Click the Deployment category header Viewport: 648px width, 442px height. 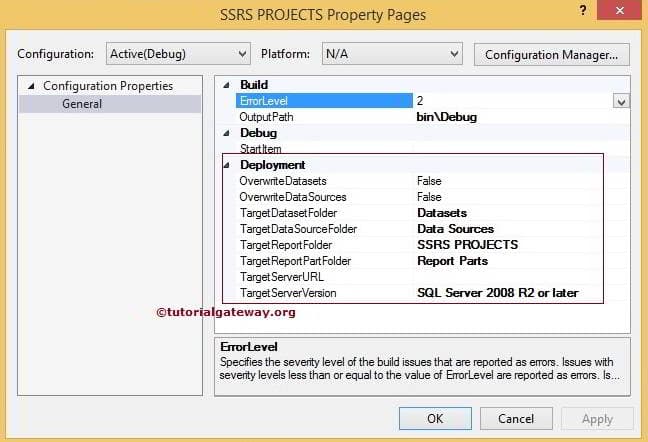click(x=273, y=165)
